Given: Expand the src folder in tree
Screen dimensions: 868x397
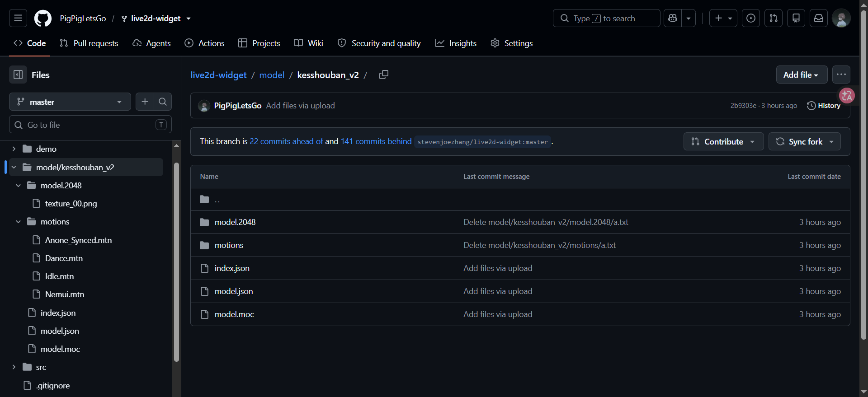Looking at the screenshot, I should click(14, 367).
